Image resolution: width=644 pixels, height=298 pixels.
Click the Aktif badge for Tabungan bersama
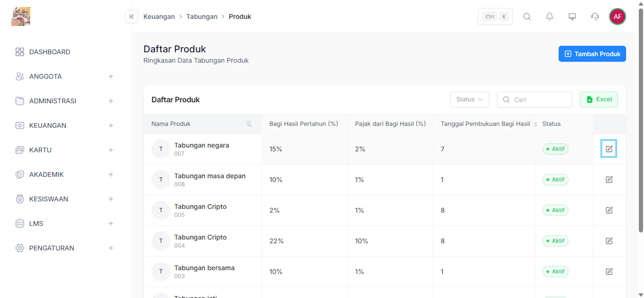[x=555, y=272]
